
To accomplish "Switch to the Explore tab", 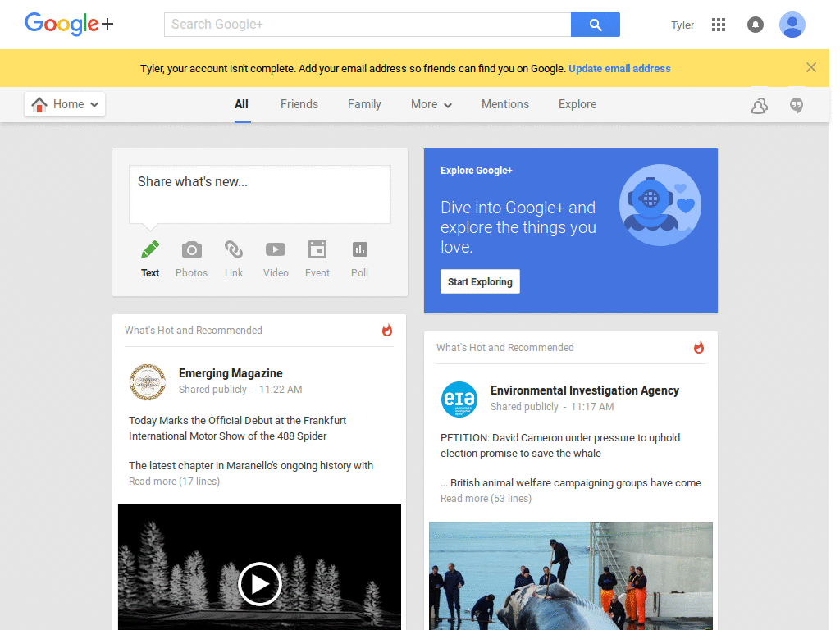I will coord(577,104).
